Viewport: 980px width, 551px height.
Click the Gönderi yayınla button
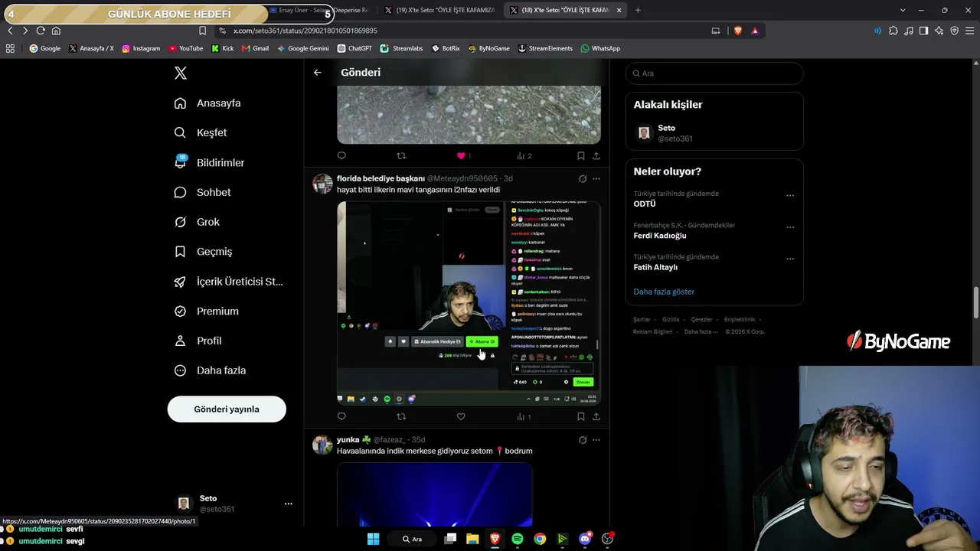(227, 409)
